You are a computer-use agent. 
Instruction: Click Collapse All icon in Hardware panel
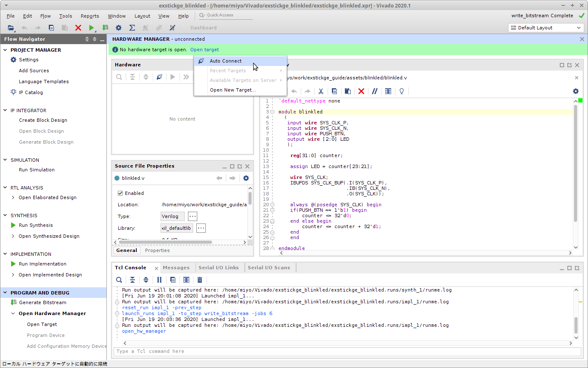(132, 77)
